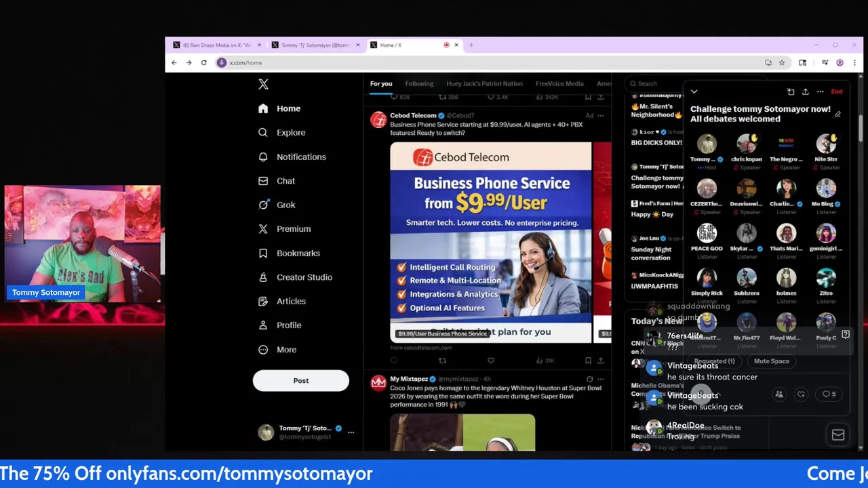
Task: Select speaker The Negro avatar
Action: click(x=786, y=144)
